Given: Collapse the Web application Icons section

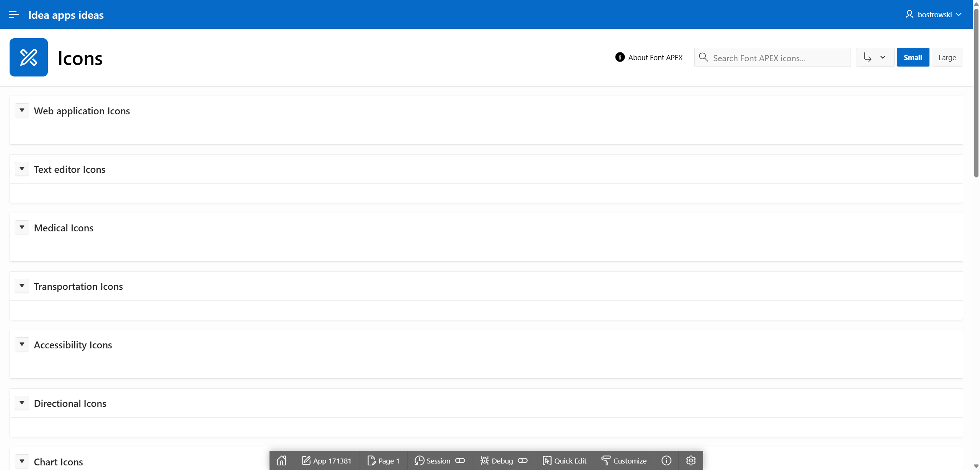Looking at the screenshot, I should click(x=22, y=111).
